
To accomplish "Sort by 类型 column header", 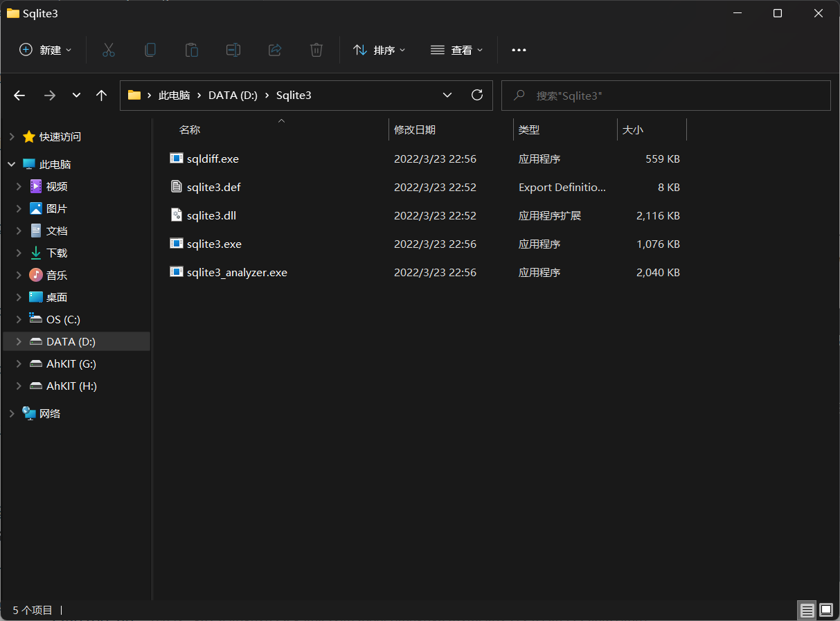I will pyautogui.click(x=529, y=130).
